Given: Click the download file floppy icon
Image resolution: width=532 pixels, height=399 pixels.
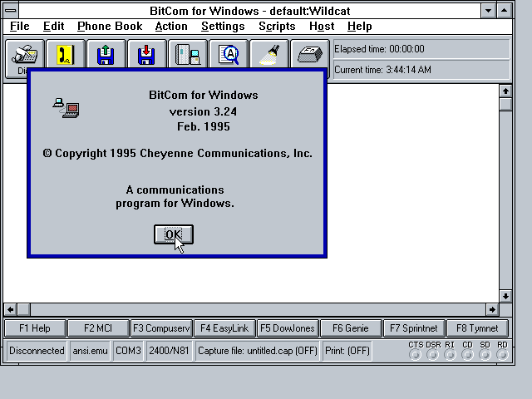Looking at the screenshot, I should [146, 54].
